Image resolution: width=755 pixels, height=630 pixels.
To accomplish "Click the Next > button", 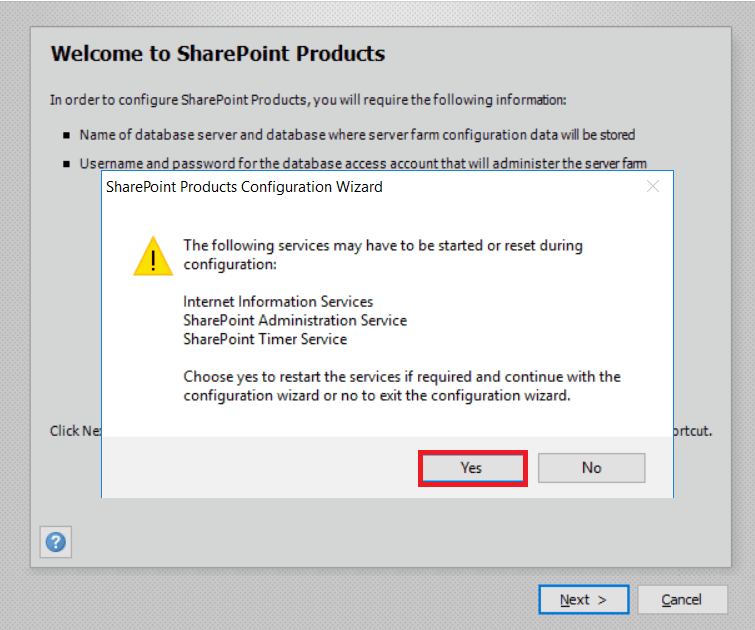I will pyautogui.click(x=584, y=600).
